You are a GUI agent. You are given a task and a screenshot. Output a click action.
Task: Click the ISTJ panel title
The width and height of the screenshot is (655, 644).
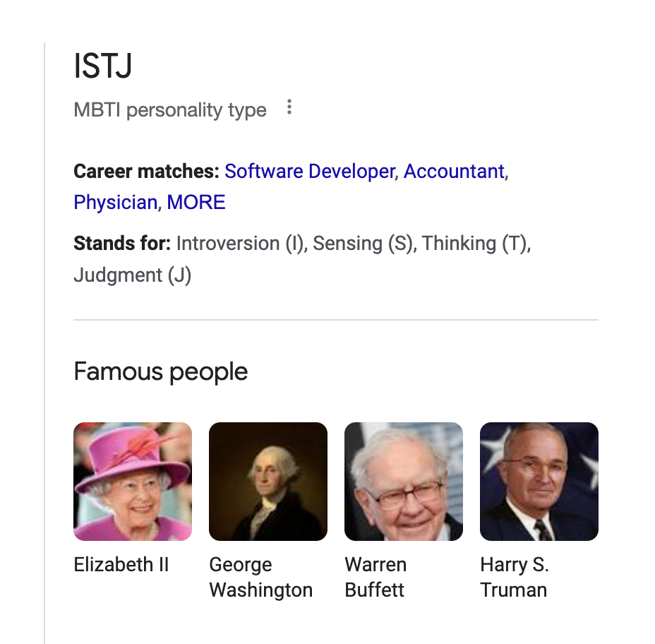point(103,66)
